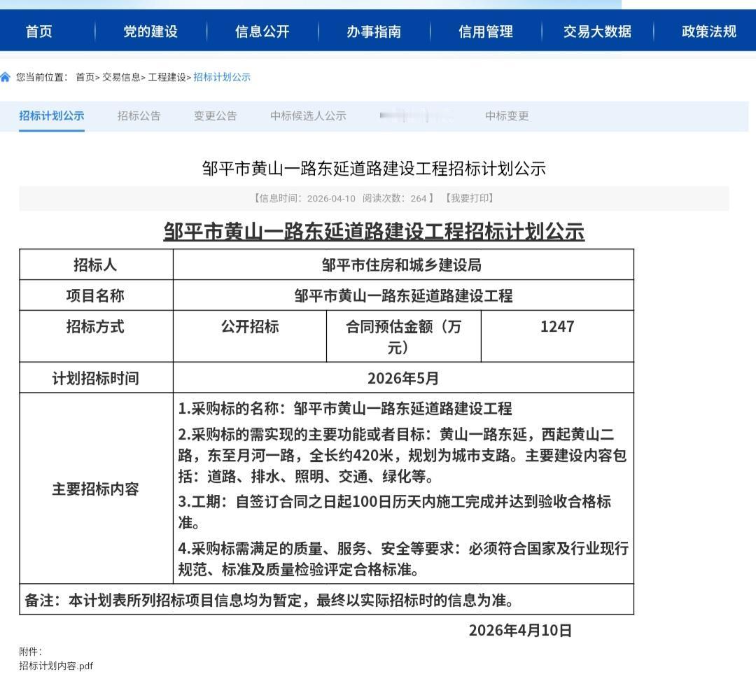
Task: Select the 招标计划公示 tab
Action: [52, 115]
